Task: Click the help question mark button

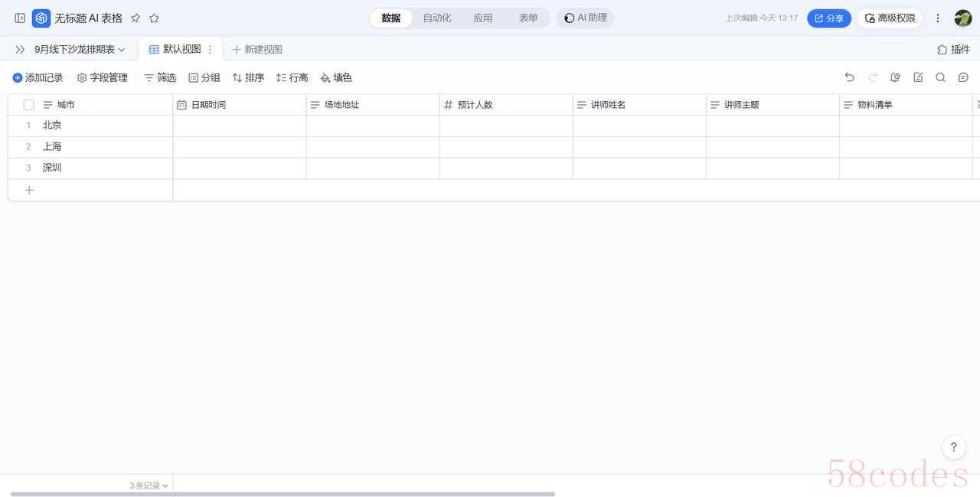Action: [x=953, y=447]
